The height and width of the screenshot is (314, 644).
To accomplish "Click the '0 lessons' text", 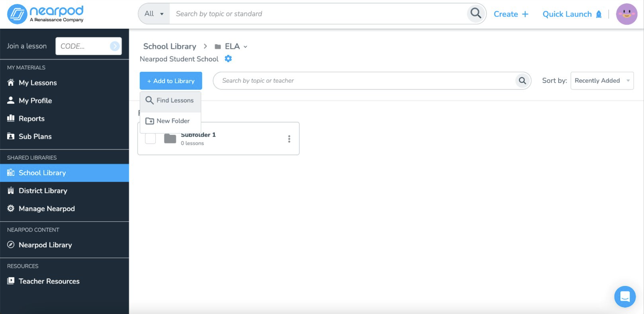I will [x=192, y=143].
